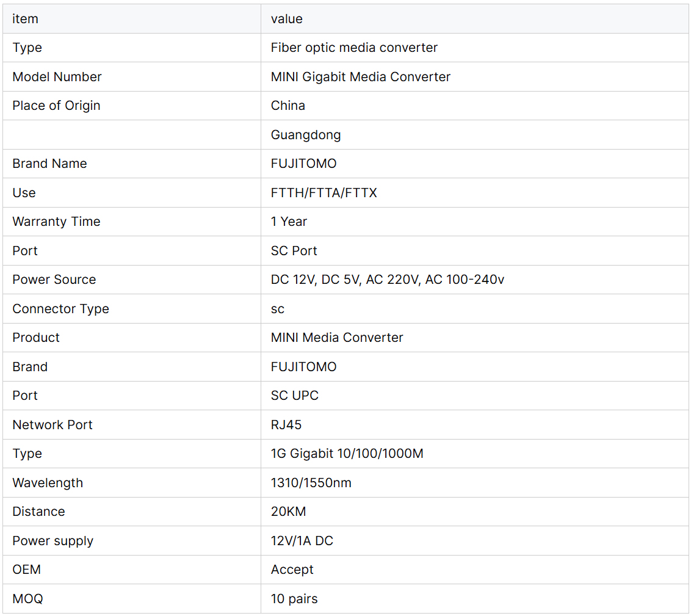Select 'MINI Gigabit Media Converter' text
This screenshot has width=691, height=616.
(360, 77)
